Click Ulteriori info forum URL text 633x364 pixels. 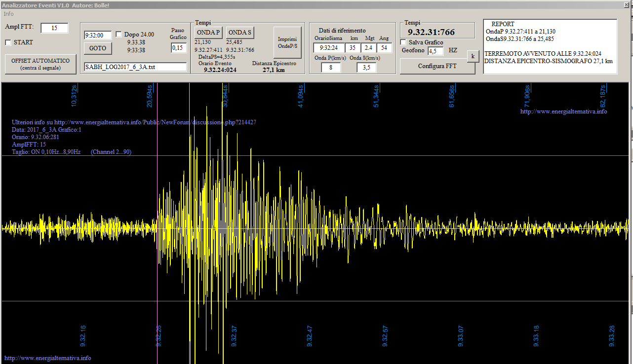click(134, 122)
